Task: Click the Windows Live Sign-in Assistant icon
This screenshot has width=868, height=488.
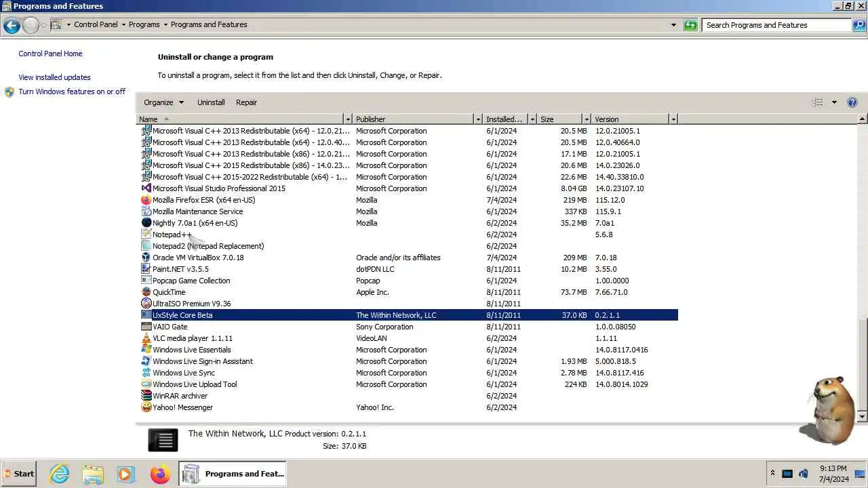Action: [146, 361]
